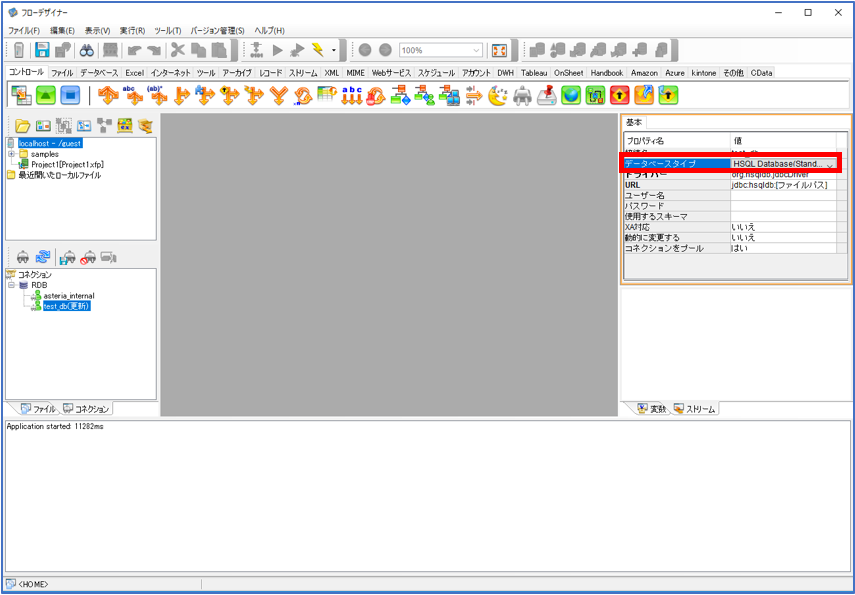
Task: Open the バージョン管理(S) menu
Action: click(217, 31)
